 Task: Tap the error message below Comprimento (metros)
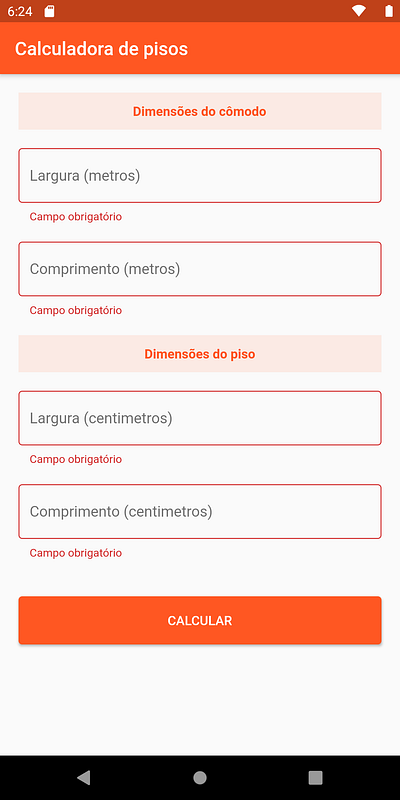tap(76, 310)
